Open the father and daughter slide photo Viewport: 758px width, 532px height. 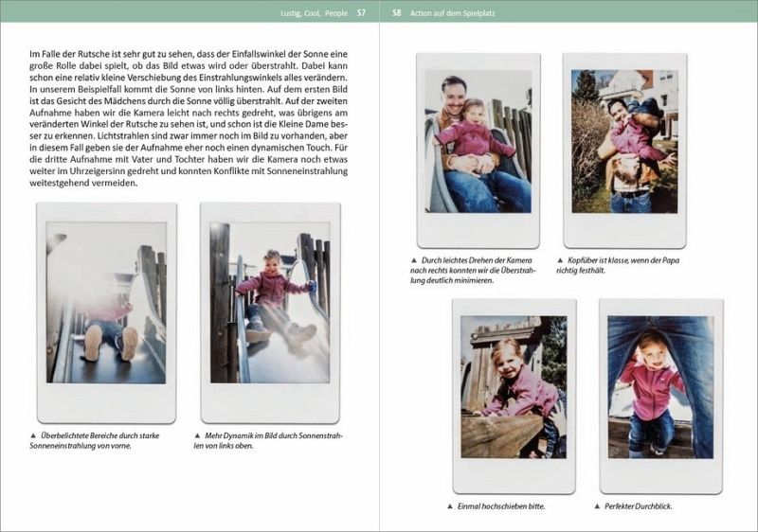click(x=478, y=140)
